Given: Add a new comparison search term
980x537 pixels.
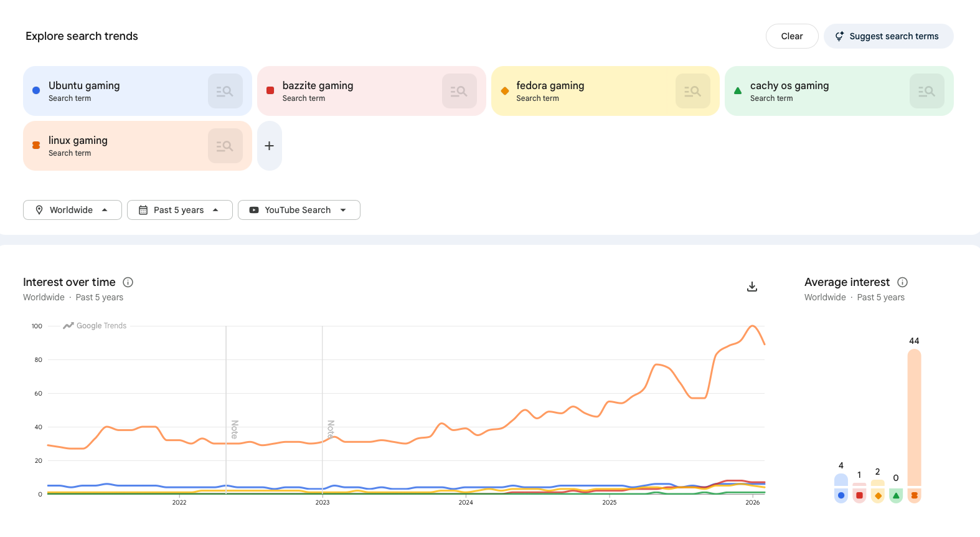Looking at the screenshot, I should (x=269, y=146).
